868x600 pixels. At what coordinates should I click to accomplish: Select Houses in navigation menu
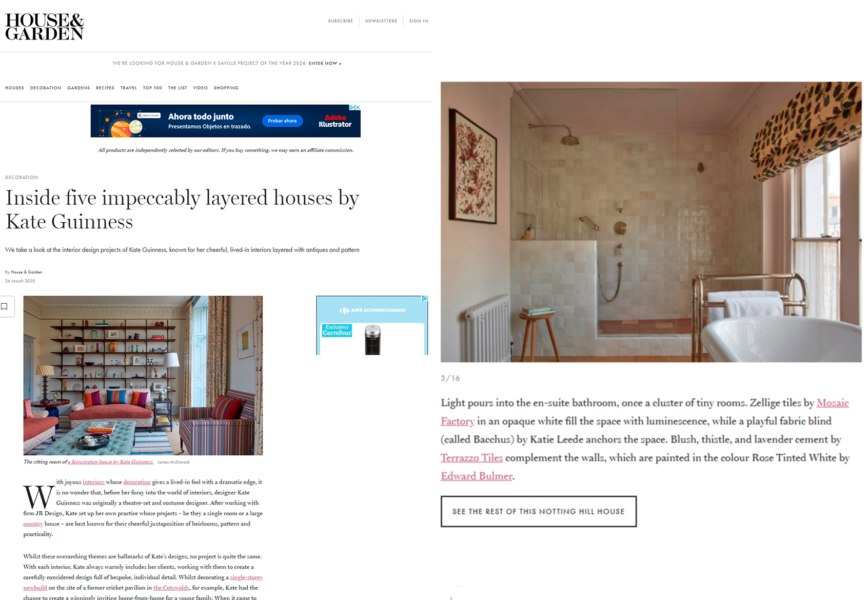[14, 88]
